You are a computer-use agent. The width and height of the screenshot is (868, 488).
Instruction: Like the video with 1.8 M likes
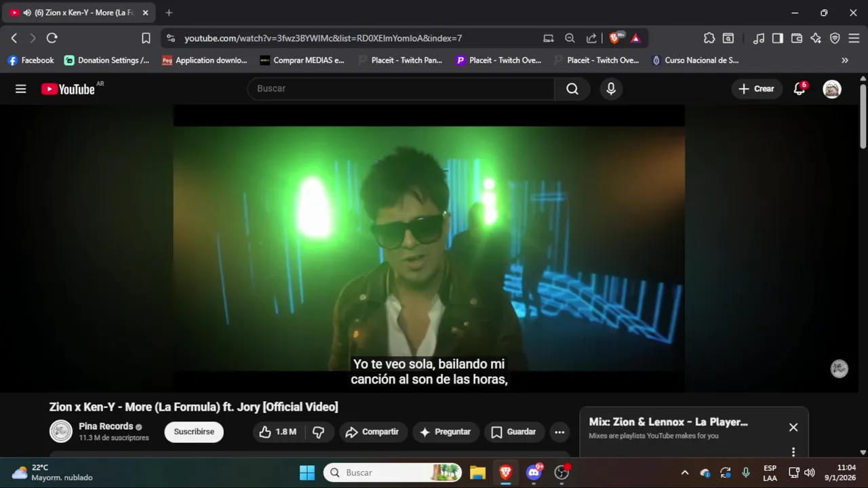(278, 432)
